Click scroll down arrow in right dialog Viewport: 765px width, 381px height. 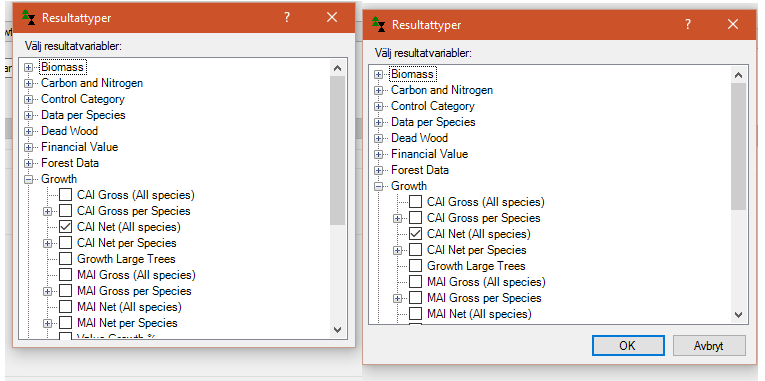(x=738, y=315)
